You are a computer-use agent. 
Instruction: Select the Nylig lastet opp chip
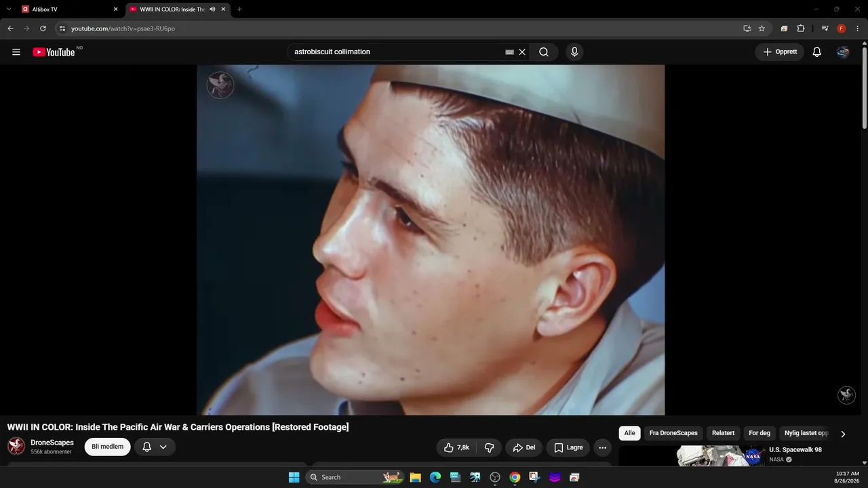806,433
